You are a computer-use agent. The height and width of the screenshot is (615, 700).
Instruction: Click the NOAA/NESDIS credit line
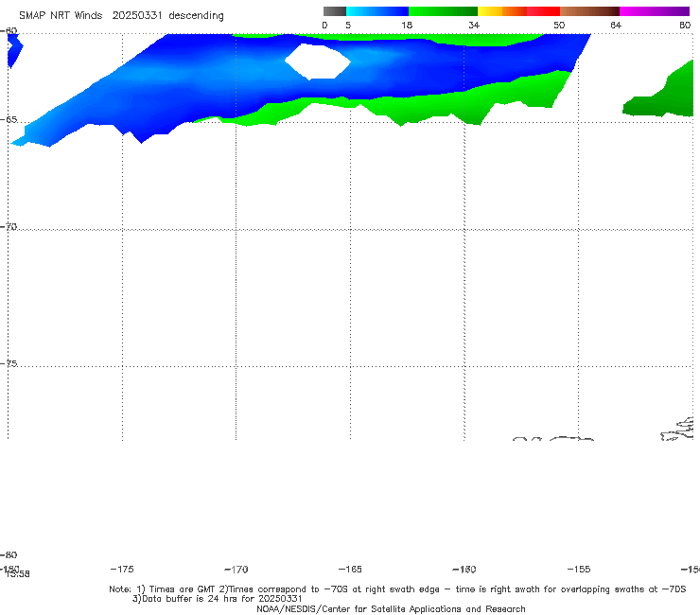tap(391, 608)
